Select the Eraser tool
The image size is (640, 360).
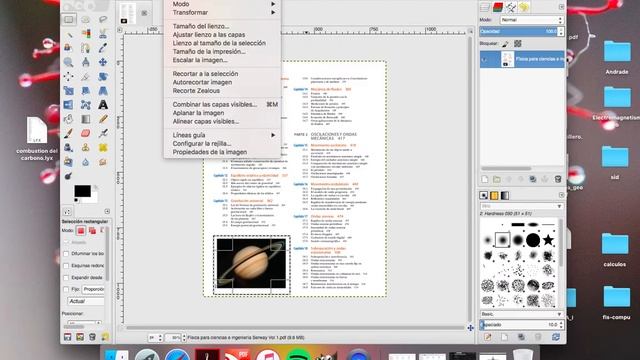(86, 133)
